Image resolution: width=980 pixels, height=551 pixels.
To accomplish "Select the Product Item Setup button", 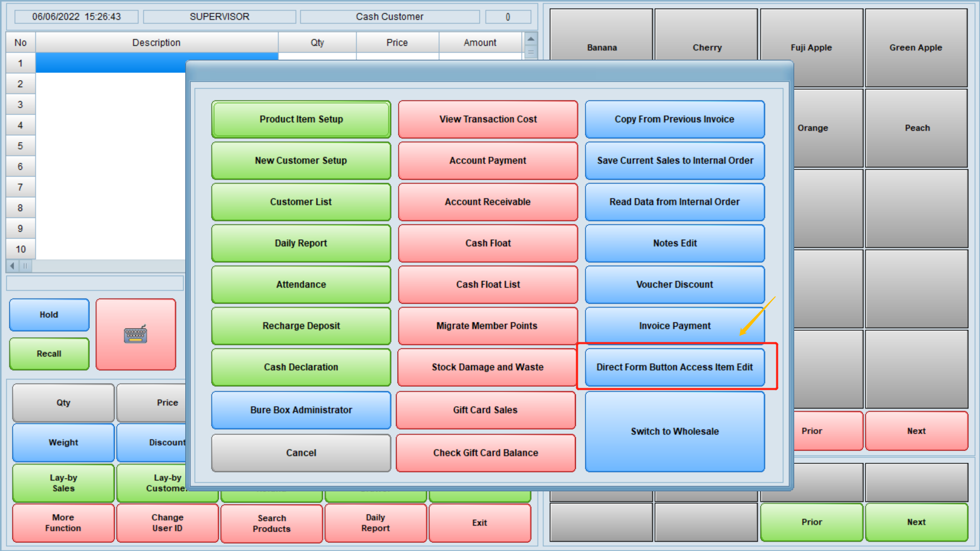I will [301, 119].
